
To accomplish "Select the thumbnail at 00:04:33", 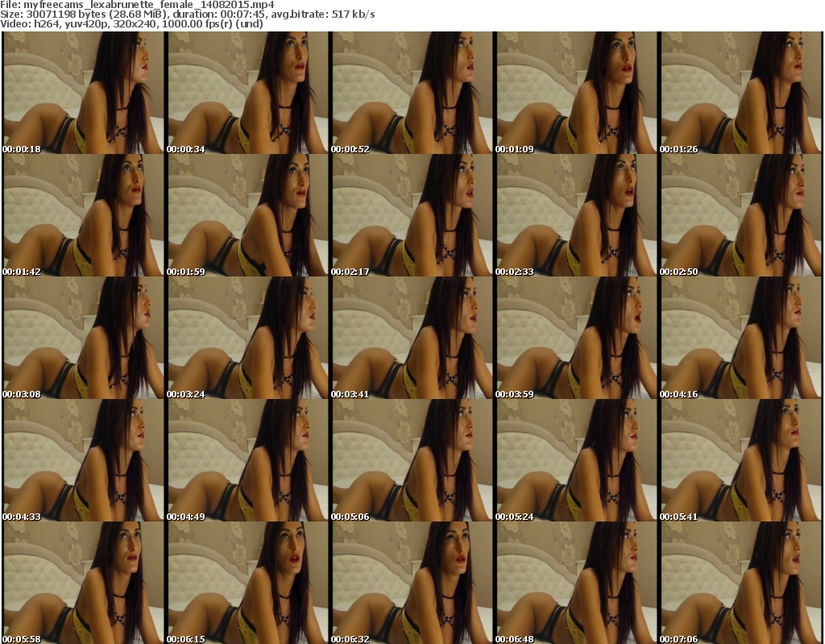I will (x=83, y=460).
